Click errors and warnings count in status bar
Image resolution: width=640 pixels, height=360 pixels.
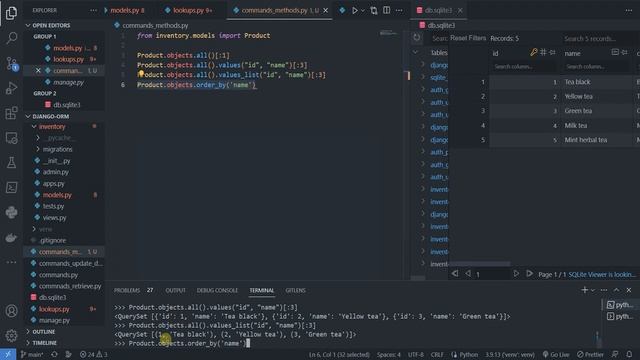point(93,354)
